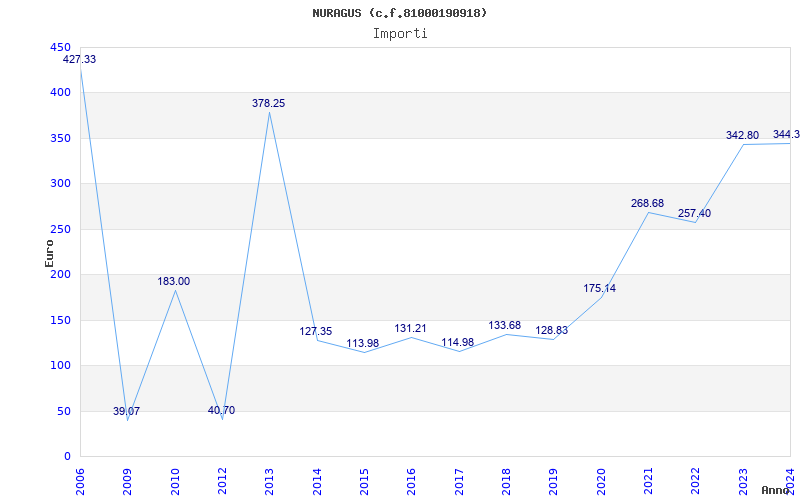
Task: Select the 127.35 data label
Action: pos(315,331)
